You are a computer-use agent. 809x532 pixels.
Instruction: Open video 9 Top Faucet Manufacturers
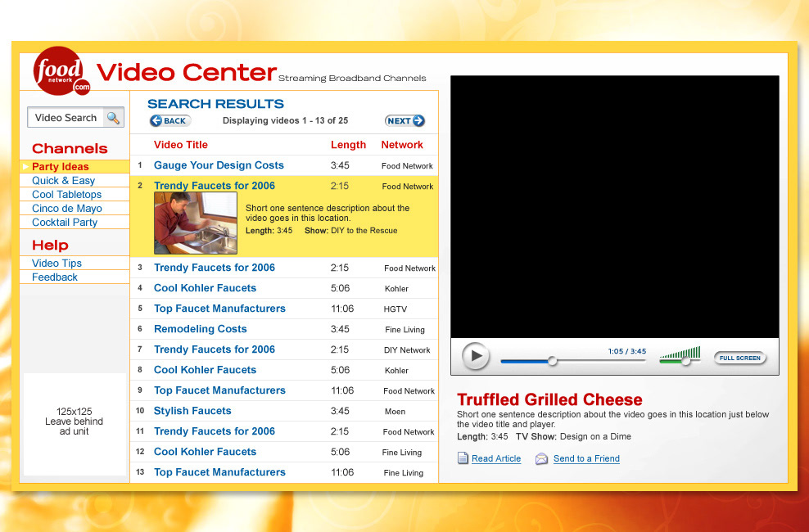pos(219,390)
